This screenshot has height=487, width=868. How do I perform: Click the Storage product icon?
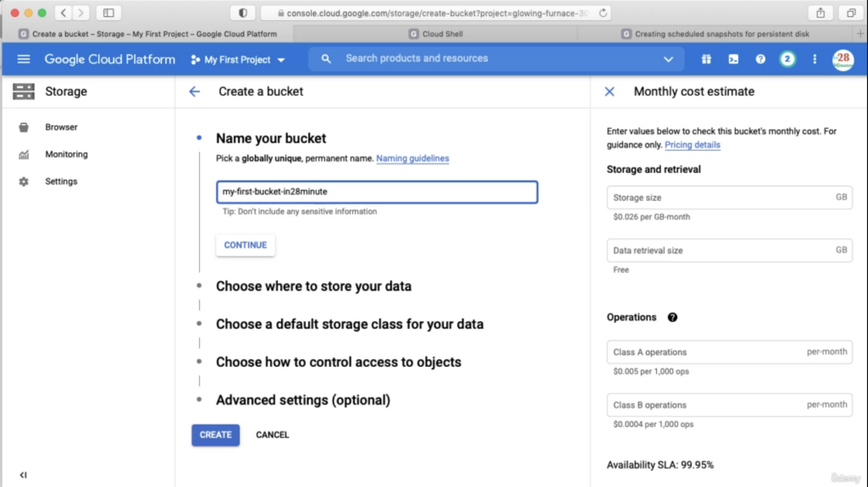point(23,91)
